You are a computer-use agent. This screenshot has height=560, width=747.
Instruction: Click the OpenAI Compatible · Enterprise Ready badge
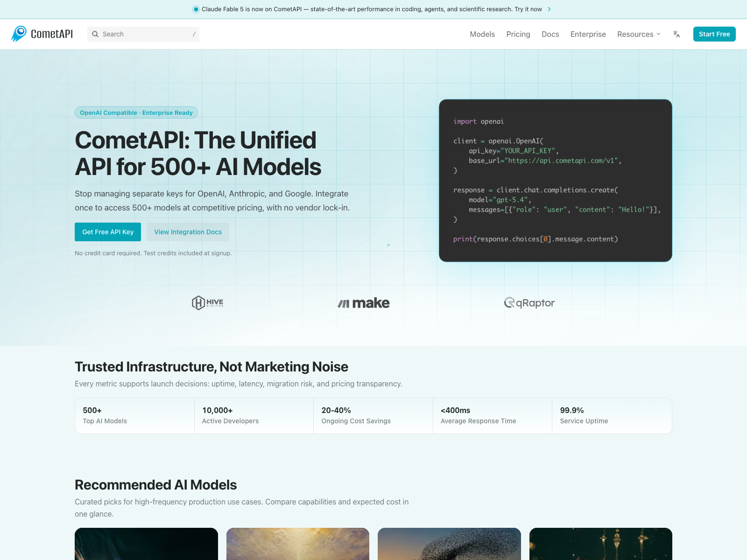[x=136, y=112]
